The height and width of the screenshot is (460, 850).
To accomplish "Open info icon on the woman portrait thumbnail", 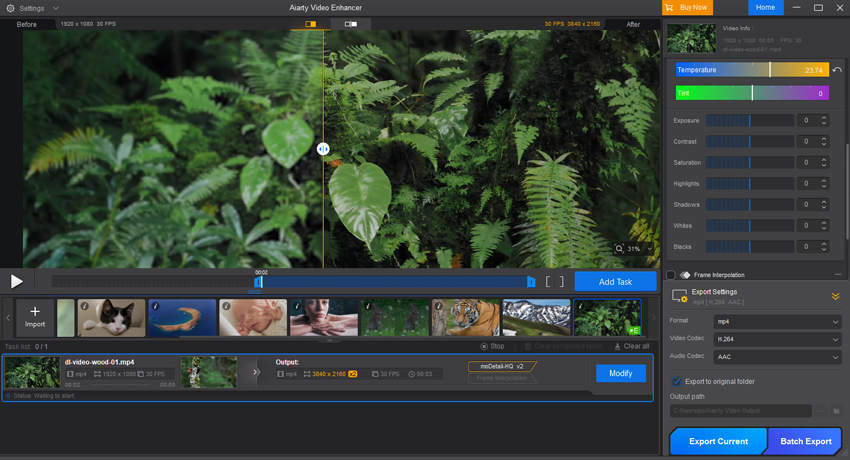I will (x=297, y=306).
